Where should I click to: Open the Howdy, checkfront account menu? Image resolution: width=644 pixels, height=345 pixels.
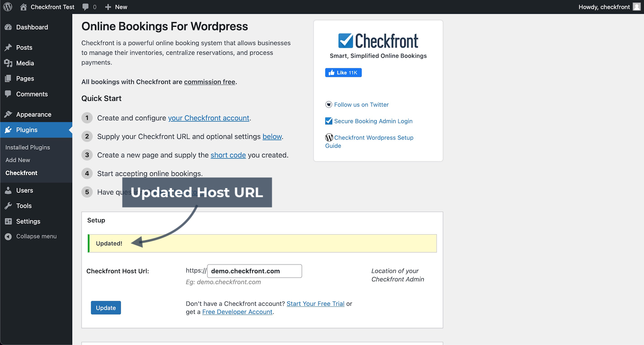point(604,7)
